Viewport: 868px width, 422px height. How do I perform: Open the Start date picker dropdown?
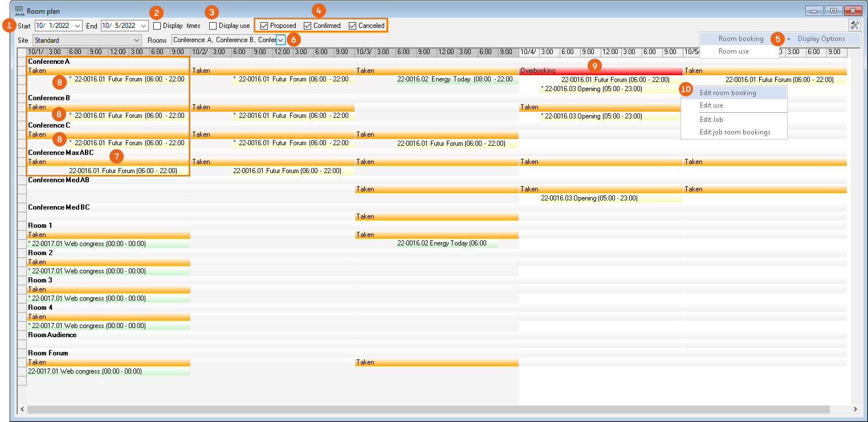(78, 26)
